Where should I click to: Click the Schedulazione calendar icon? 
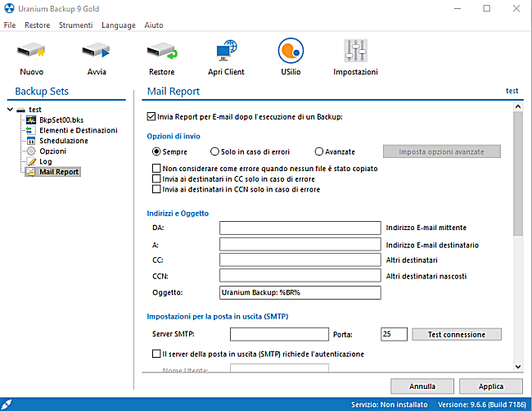point(31,141)
